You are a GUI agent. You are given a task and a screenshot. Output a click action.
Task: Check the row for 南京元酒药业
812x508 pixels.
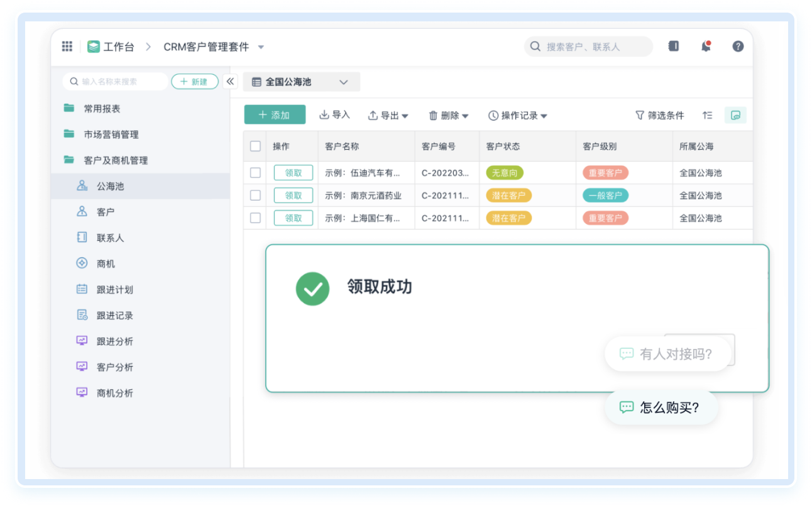coord(255,195)
